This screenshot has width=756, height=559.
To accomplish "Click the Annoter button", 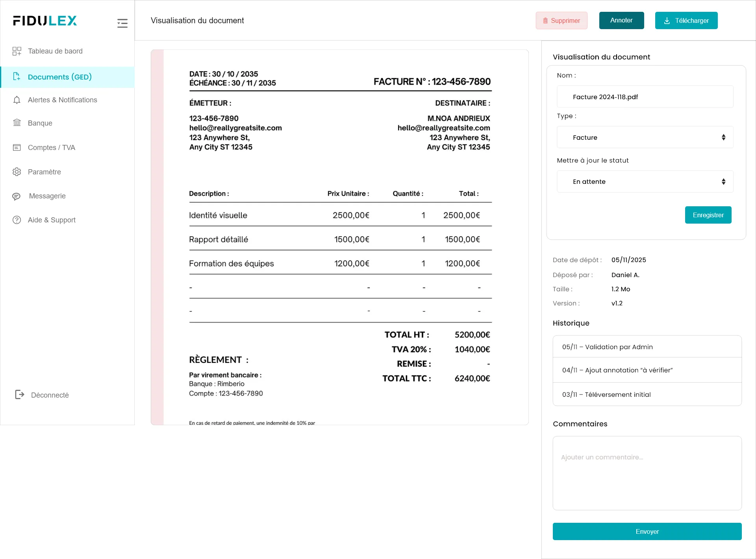I will pyautogui.click(x=621, y=20).
